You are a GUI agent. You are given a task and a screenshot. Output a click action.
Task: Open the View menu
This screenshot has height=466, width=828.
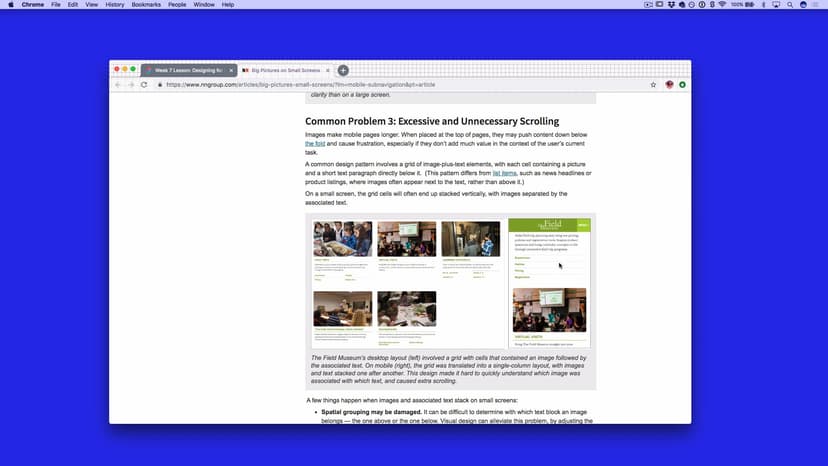92,5
